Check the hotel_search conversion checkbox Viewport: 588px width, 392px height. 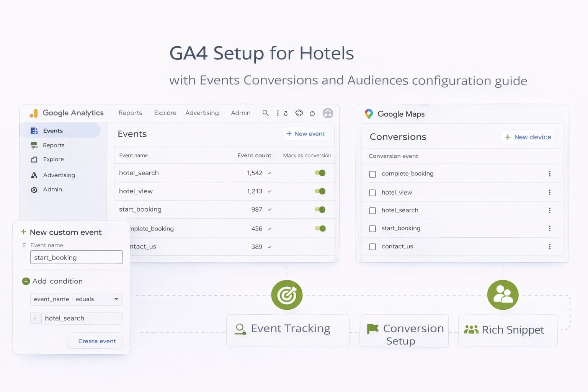372,211
